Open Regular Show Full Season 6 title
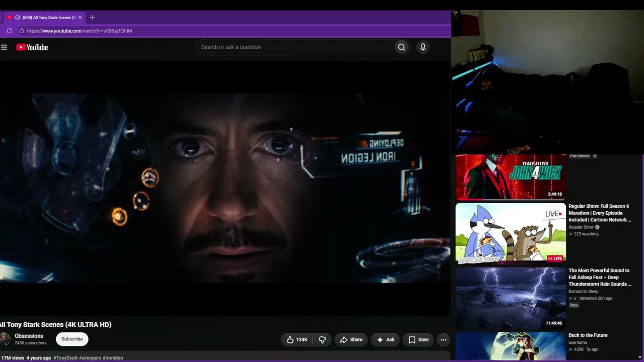Image resolution: width=644 pixels, height=362 pixels. click(x=600, y=213)
